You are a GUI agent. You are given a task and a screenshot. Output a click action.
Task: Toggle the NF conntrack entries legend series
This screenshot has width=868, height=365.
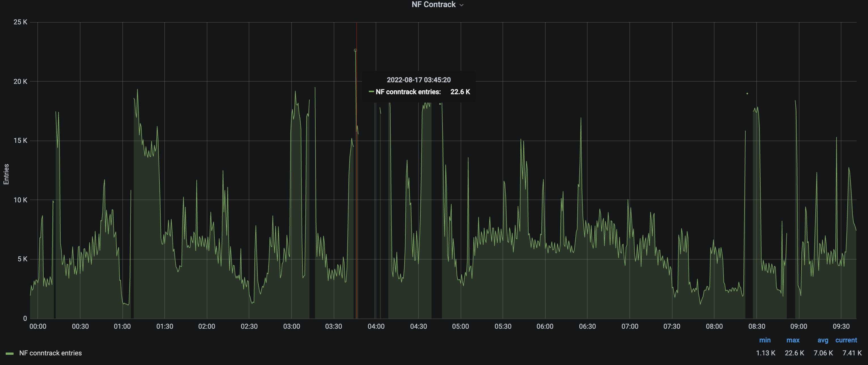click(x=50, y=353)
